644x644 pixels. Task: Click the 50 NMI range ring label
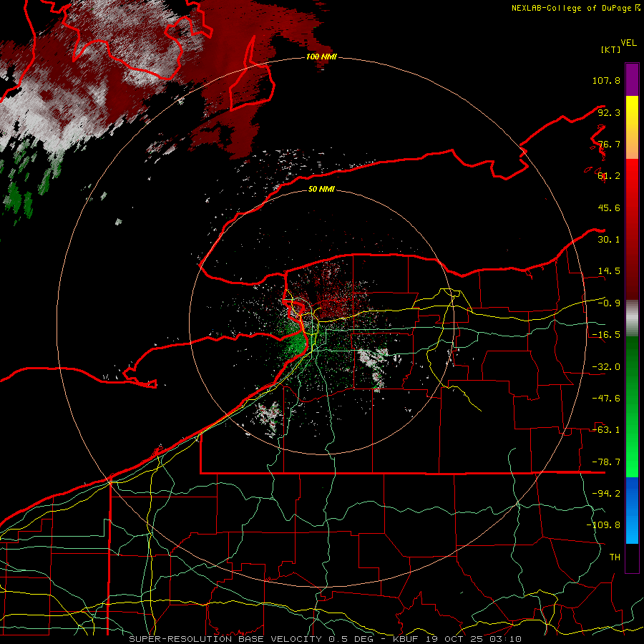click(321, 189)
